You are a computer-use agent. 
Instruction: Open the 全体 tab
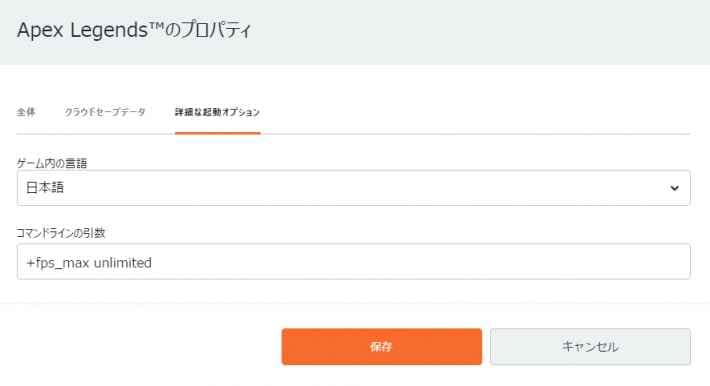[26, 112]
